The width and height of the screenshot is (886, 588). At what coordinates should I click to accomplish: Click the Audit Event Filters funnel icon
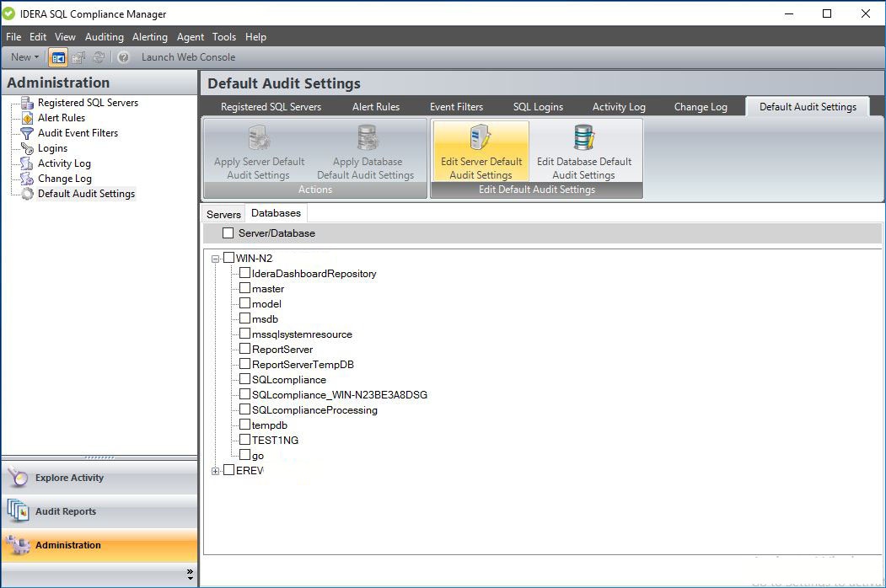click(x=27, y=133)
